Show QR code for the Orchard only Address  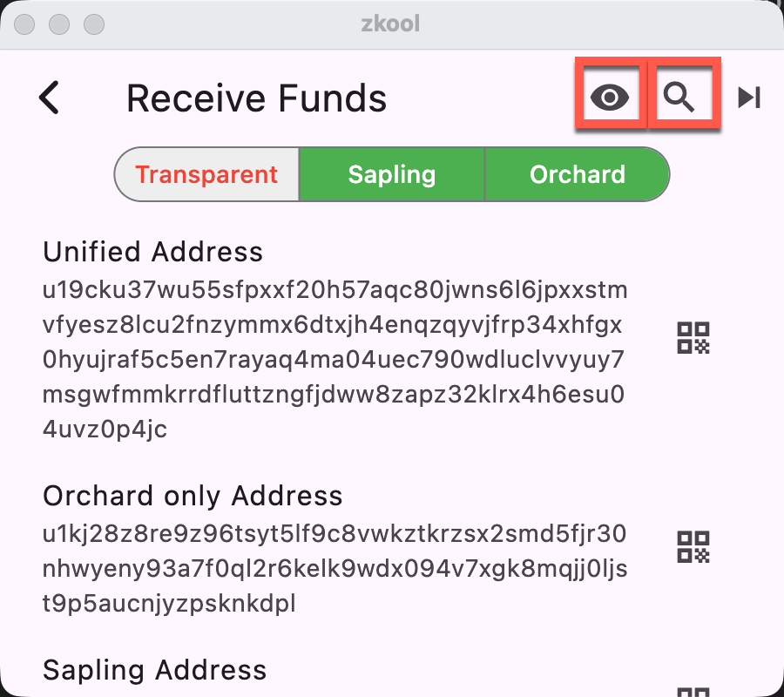click(x=693, y=547)
